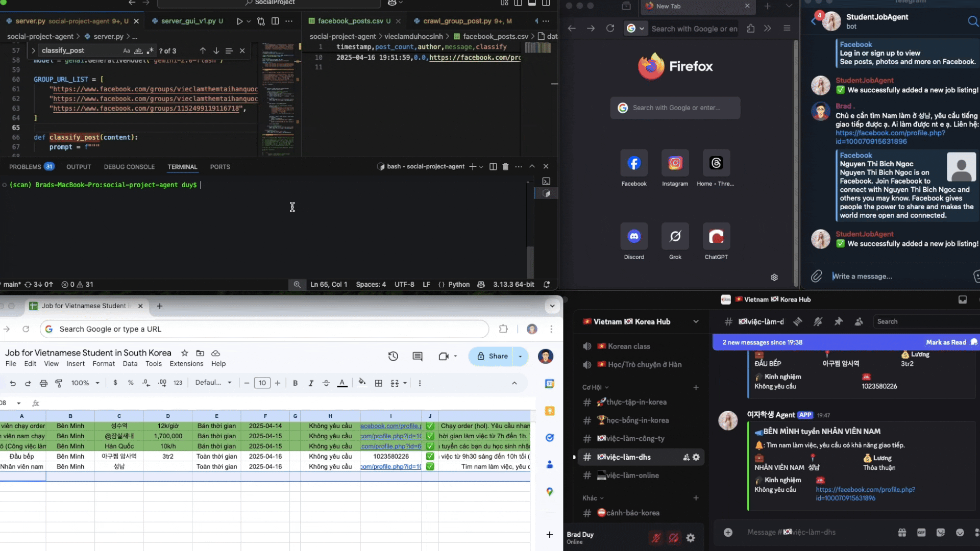Undeafen headphones in Discord user panel

(674, 538)
